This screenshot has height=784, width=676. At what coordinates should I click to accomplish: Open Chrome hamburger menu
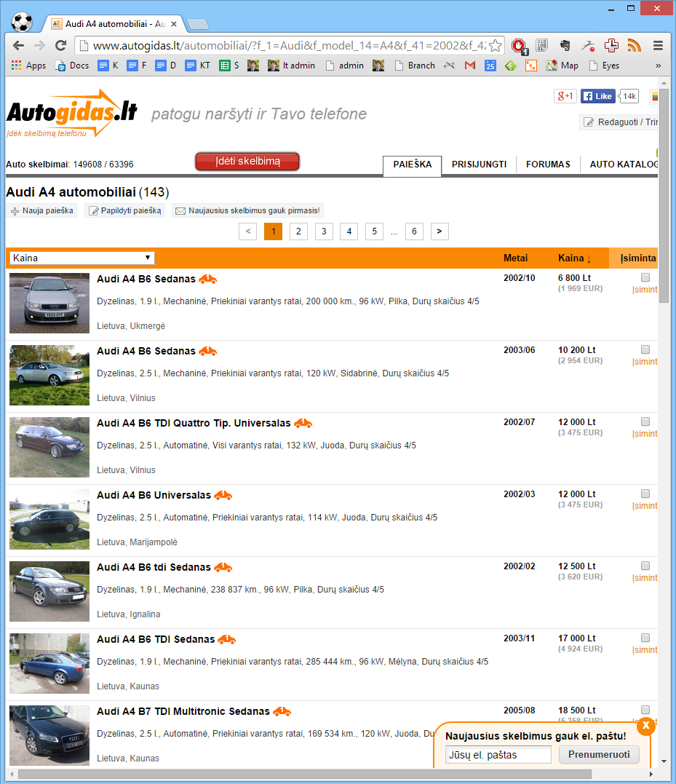click(658, 46)
